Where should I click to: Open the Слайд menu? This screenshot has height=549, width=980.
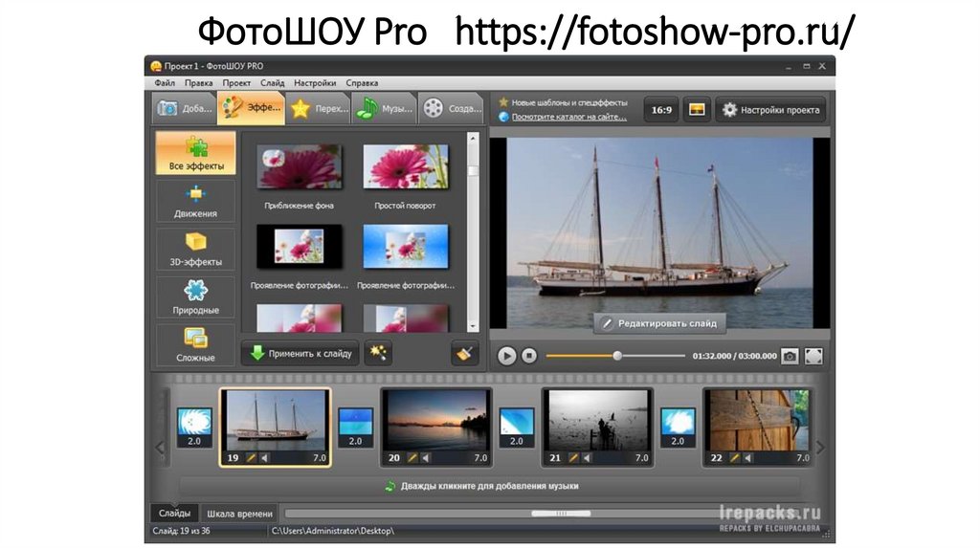point(273,82)
